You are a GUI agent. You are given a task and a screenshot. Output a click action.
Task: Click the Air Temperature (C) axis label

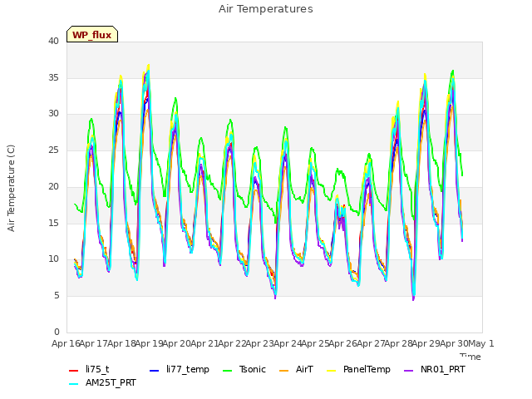click(11, 189)
